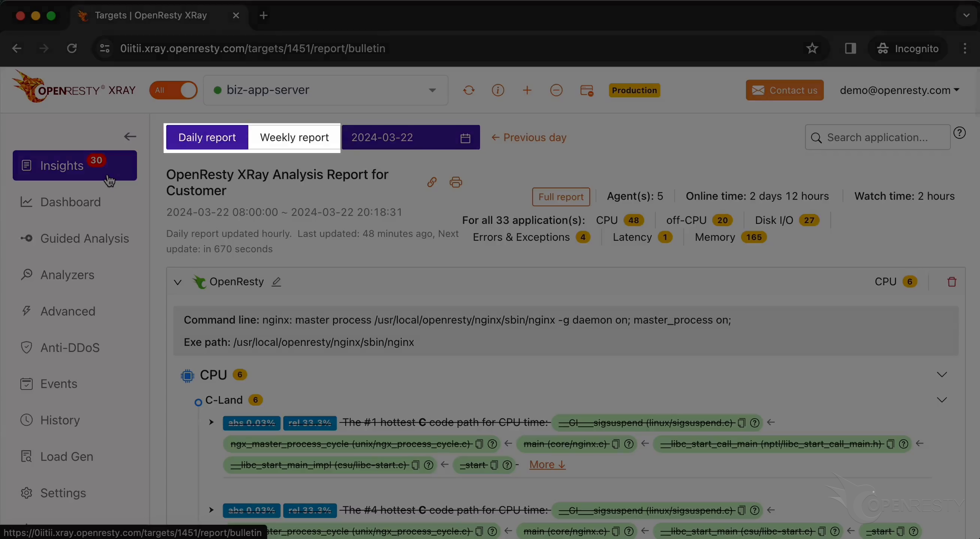Copy report link via the chain icon
Image resolution: width=980 pixels, height=539 pixels.
click(x=432, y=182)
